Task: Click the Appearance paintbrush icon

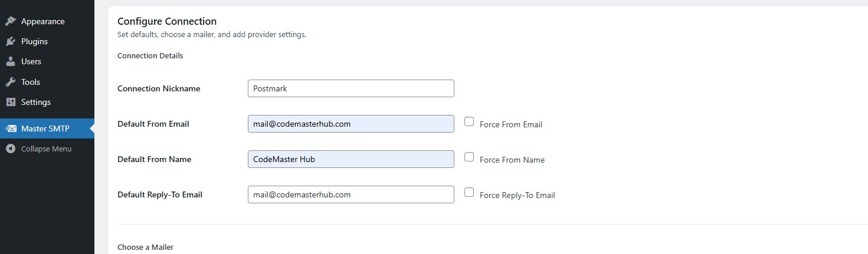Action: pos(10,21)
